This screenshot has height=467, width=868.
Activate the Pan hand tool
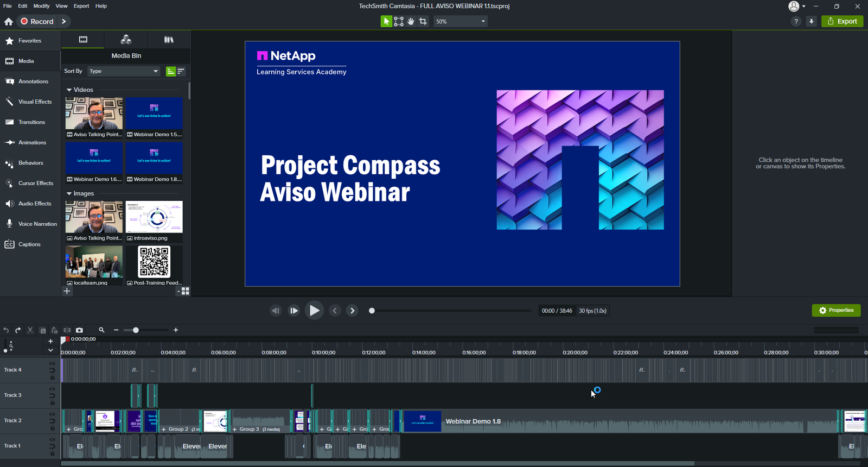coord(411,21)
